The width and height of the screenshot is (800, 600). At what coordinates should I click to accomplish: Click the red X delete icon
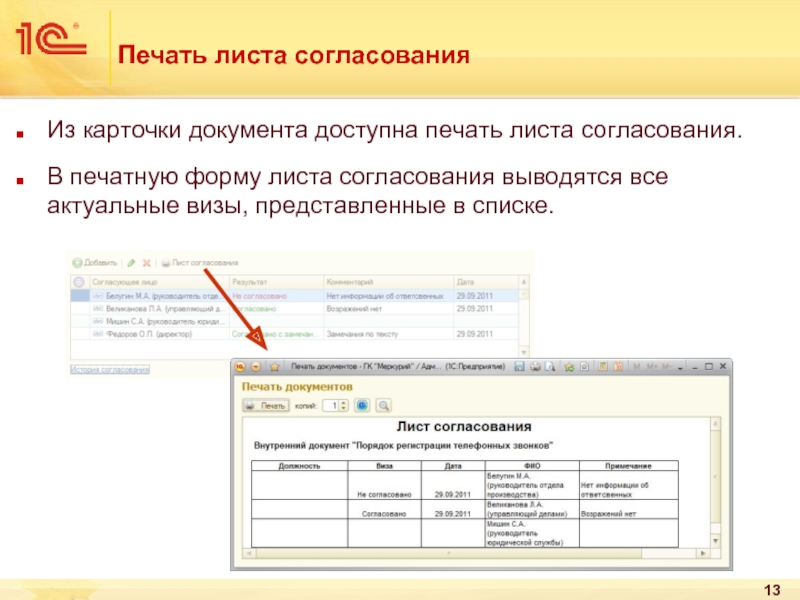(146, 263)
